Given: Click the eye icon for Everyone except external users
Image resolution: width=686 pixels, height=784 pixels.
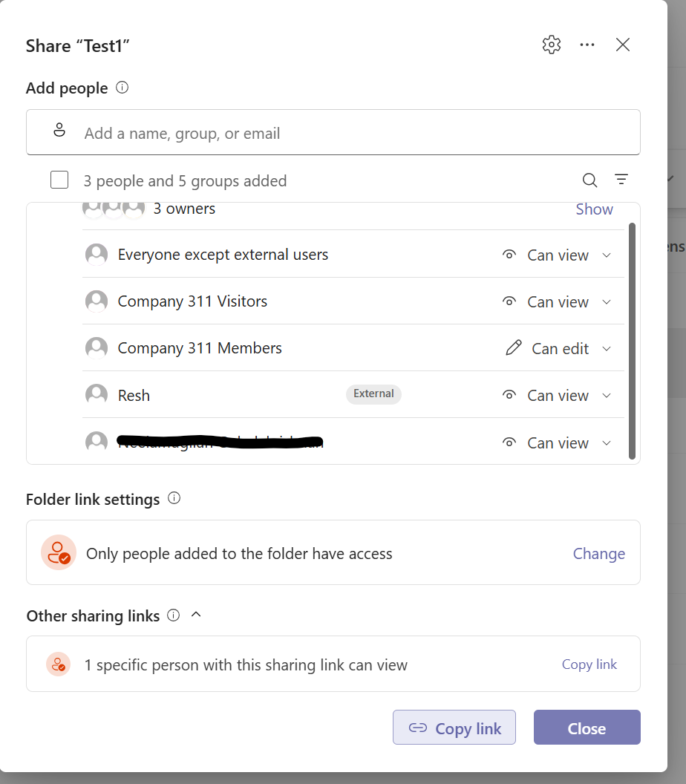Looking at the screenshot, I should (509, 255).
